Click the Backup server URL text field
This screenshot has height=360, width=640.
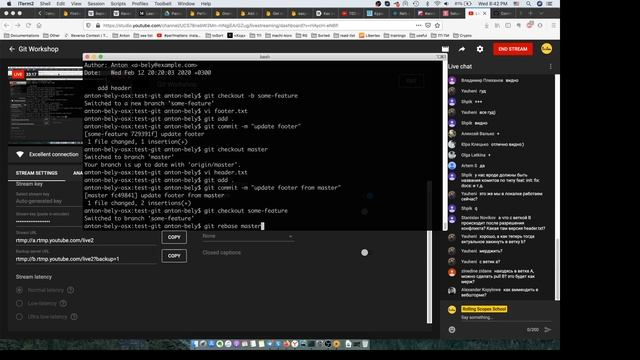pos(86,259)
